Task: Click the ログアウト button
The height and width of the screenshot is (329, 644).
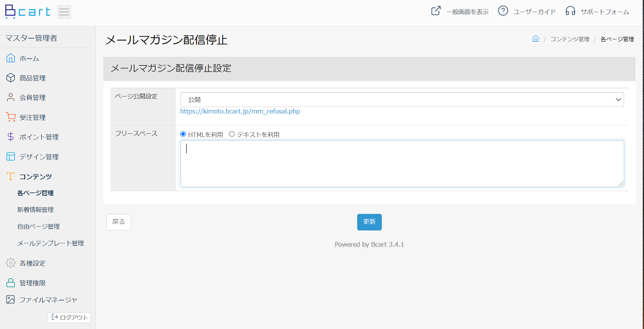Action: (x=69, y=317)
